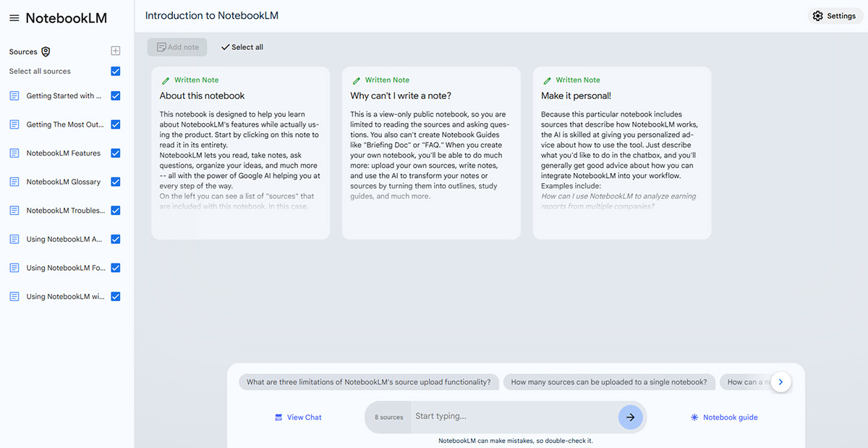Click document icon for NotebookLM Features
Screen dimensions: 868x448
(x=14, y=153)
